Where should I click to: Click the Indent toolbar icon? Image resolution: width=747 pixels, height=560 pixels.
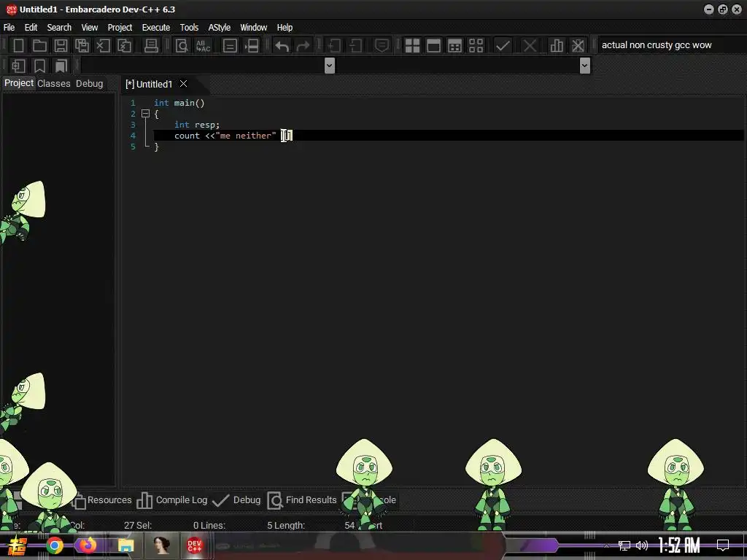point(334,46)
